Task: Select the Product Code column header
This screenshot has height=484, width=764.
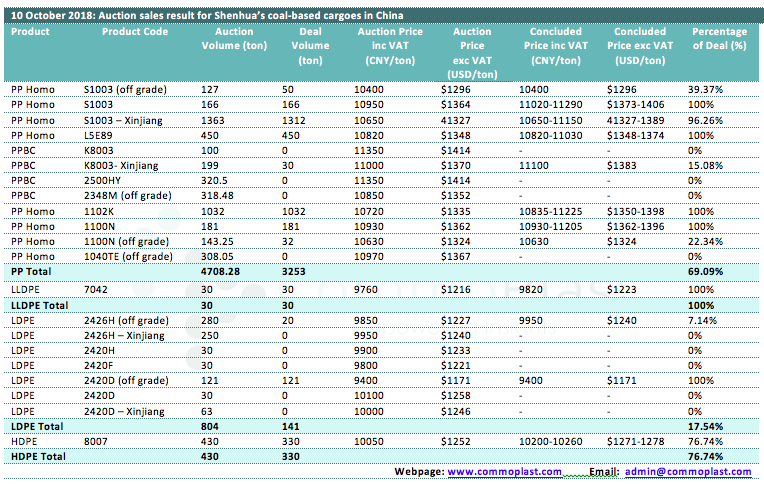Action: pos(134,32)
